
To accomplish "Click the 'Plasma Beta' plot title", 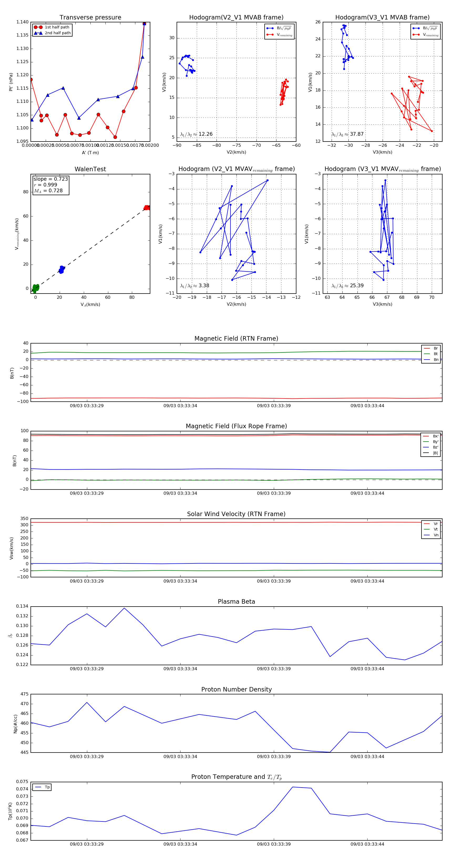I will click(x=236, y=602).
